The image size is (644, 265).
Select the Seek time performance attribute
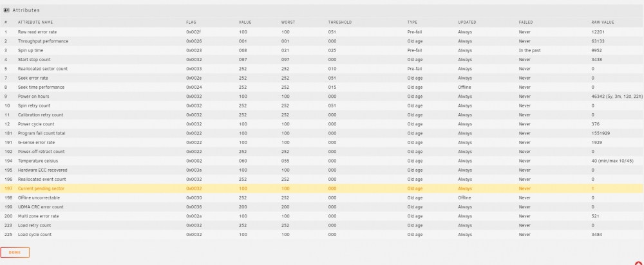click(41, 87)
